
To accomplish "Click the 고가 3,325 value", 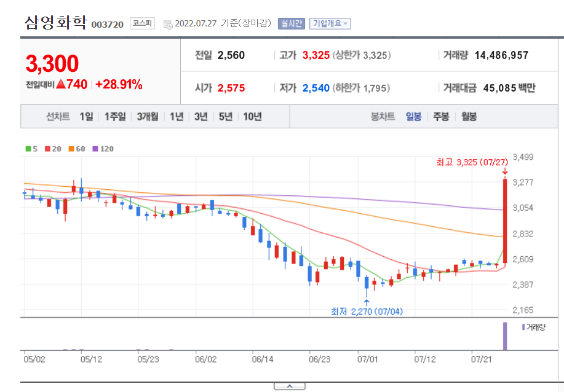I will pyautogui.click(x=316, y=55).
